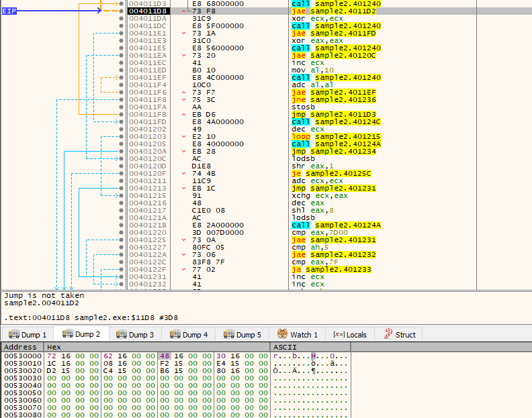Click info line 'sample2.004011D2'

point(42,303)
